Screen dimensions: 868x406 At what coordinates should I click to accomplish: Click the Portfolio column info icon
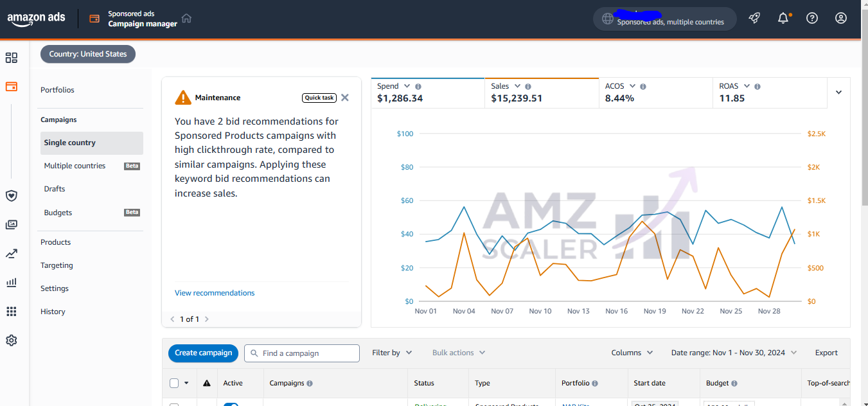595,384
